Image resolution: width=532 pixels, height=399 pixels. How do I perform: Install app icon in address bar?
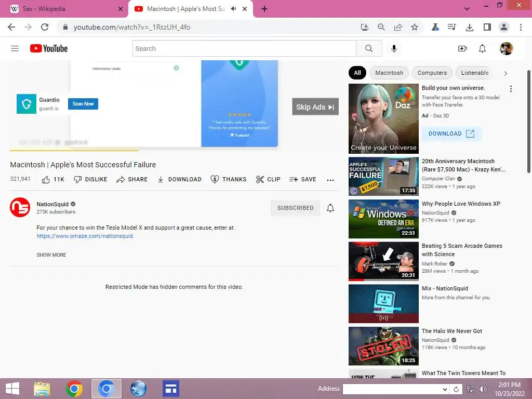tap(364, 27)
